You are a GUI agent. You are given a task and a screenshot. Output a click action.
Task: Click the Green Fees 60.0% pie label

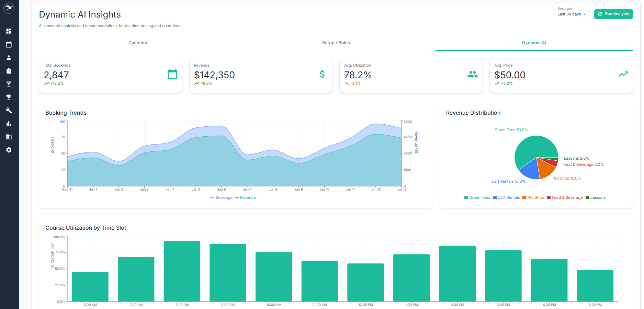511,130
